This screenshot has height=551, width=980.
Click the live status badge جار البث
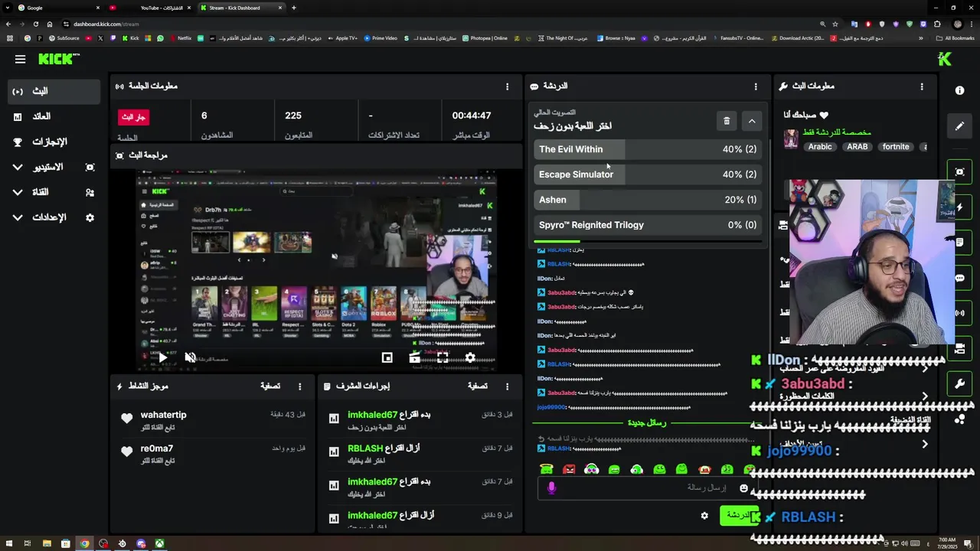click(133, 117)
